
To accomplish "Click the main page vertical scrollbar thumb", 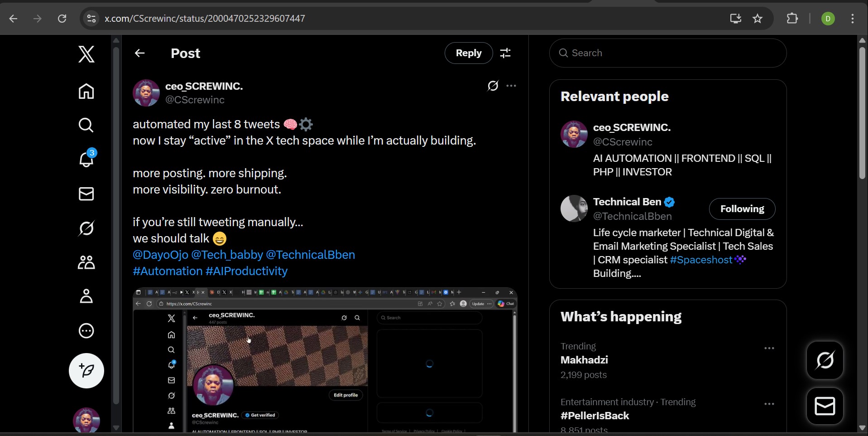I will click(x=862, y=113).
